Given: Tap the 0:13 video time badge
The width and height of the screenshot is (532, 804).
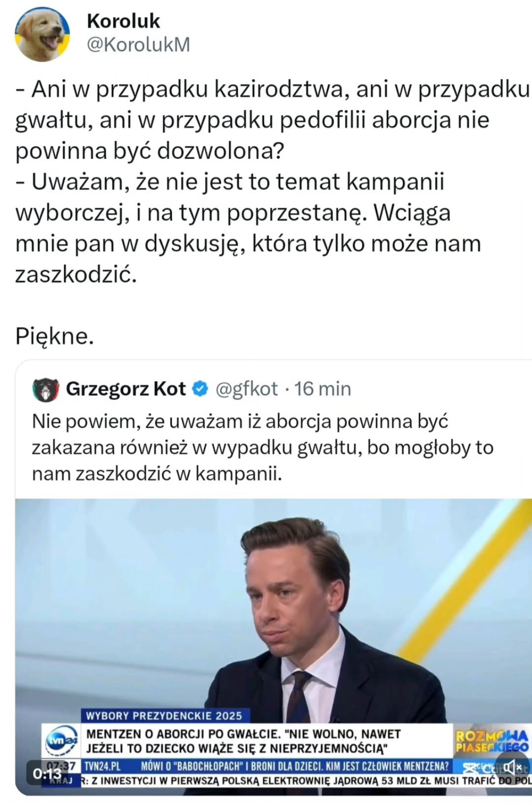Looking at the screenshot, I should [x=47, y=773].
